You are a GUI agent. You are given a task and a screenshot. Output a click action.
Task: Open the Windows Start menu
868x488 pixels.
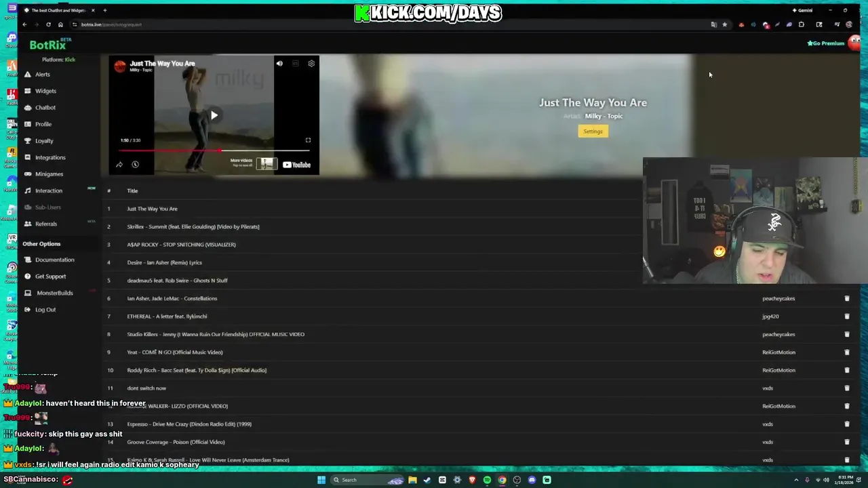(x=321, y=480)
